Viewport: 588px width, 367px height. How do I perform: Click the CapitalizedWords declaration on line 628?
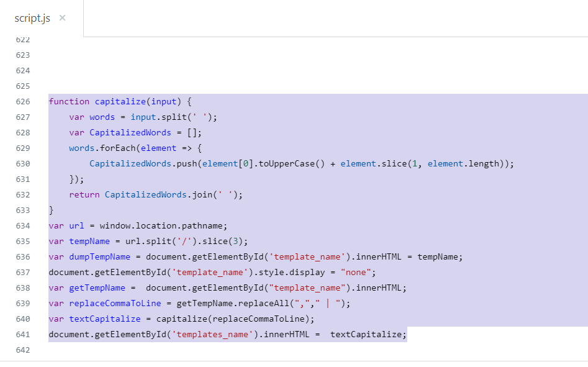point(130,132)
